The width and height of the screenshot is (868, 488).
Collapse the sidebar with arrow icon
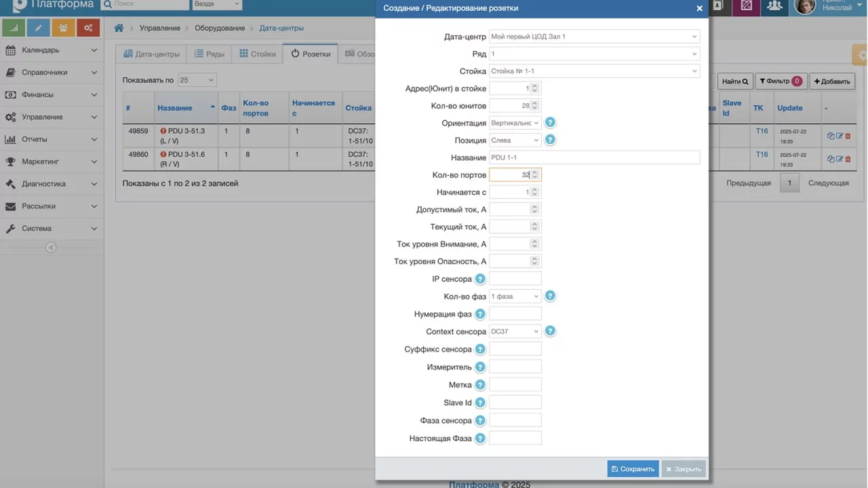click(x=51, y=248)
